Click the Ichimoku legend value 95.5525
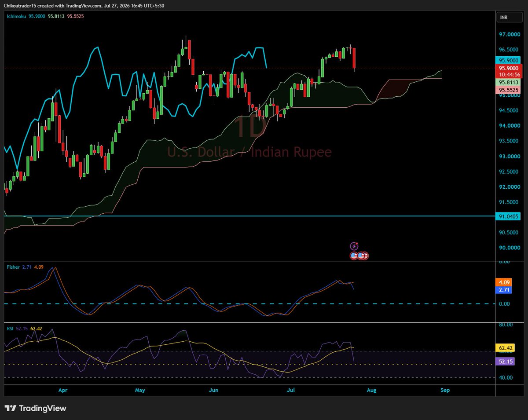 [76, 15]
